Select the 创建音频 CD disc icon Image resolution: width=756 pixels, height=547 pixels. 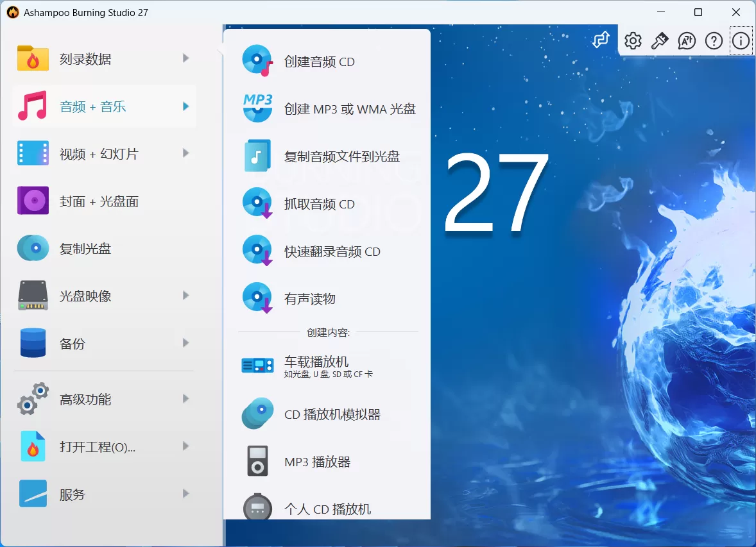tap(257, 62)
